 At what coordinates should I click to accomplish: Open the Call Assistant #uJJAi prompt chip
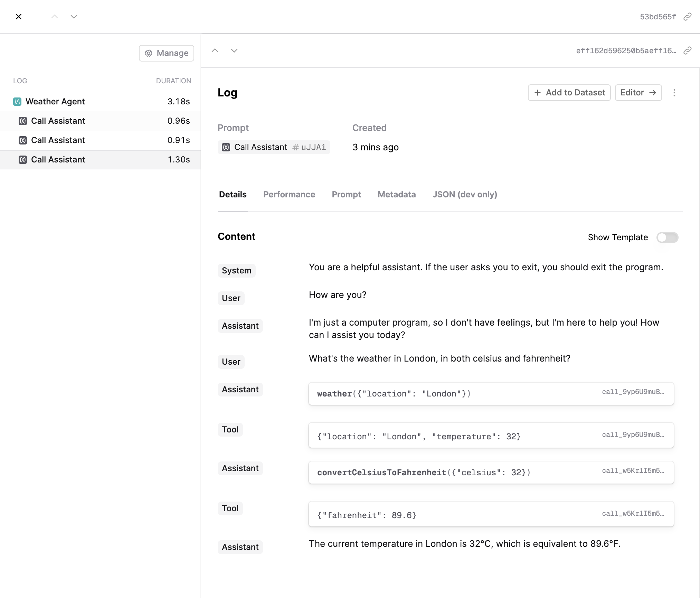point(274,147)
